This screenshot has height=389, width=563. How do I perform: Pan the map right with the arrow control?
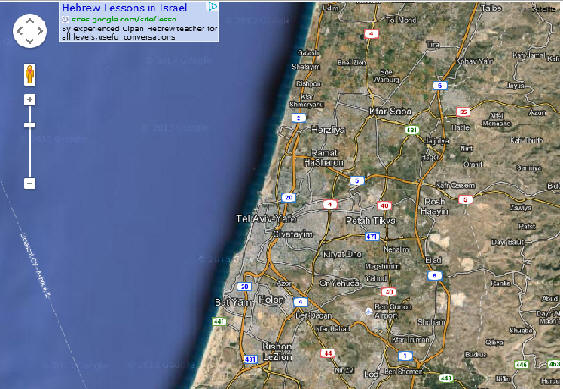40,31
